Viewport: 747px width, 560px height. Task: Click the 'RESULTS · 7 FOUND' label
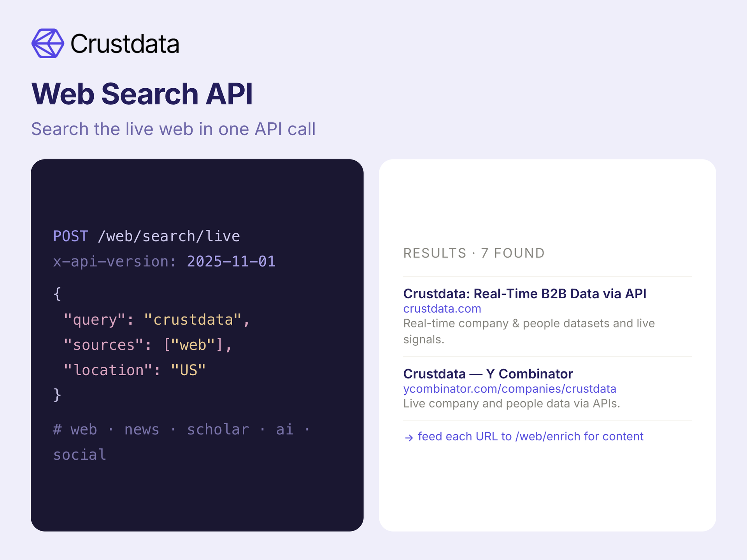click(x=474, y=253)
